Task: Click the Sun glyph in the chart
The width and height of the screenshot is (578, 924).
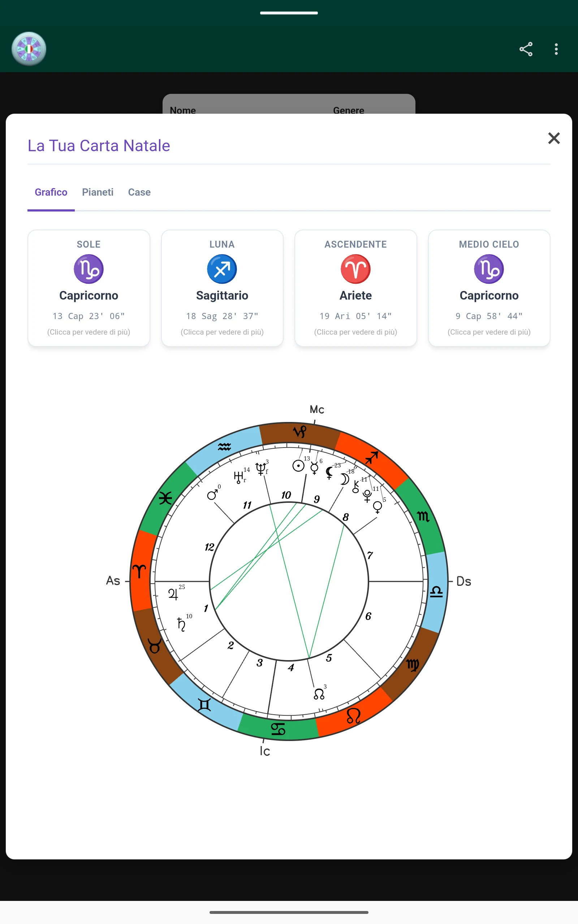Action: point(298,466)
